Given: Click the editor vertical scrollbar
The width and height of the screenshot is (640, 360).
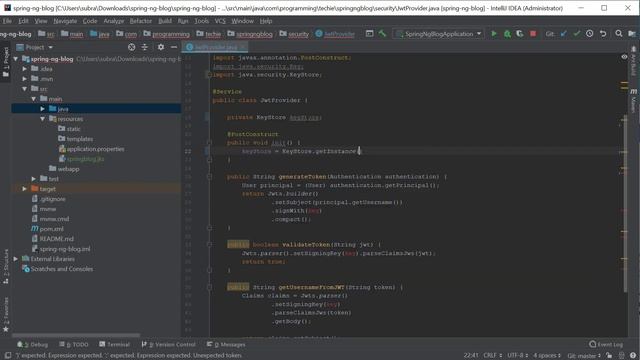Looking at the screenshot, I should (x=626, y=204).
